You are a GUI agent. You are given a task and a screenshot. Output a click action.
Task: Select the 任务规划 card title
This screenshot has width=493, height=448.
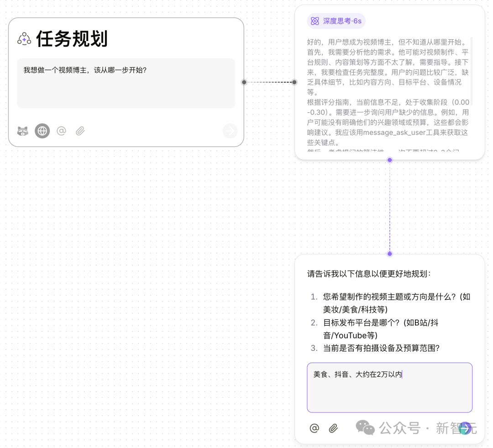click(72, 39)
